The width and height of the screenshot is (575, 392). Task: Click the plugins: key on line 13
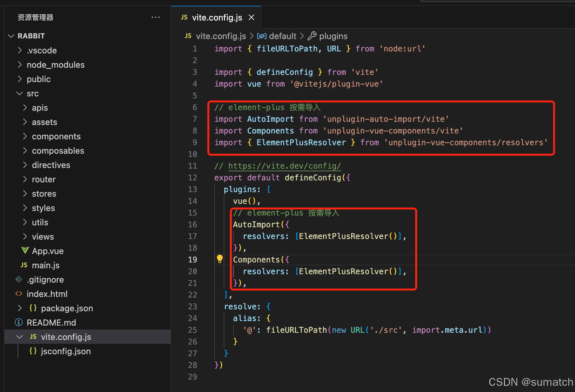[x=242, y=189]
